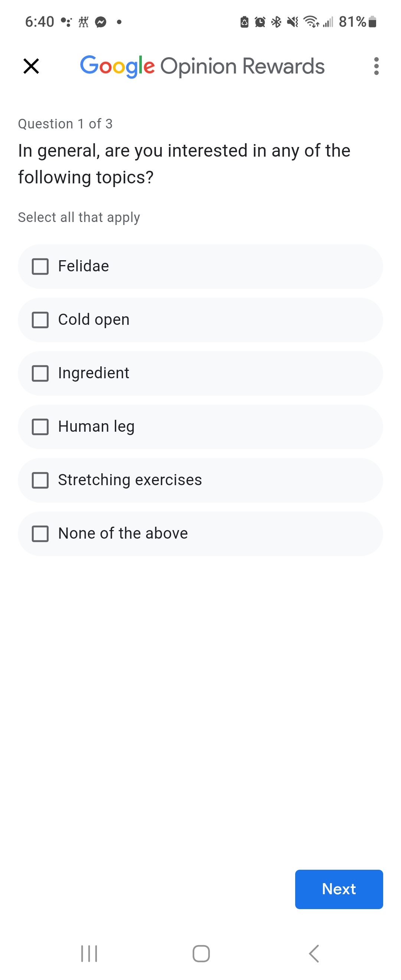Screen dimensions: 401x980
Task: Tick the Cold open option
Action: pos(40,320)
